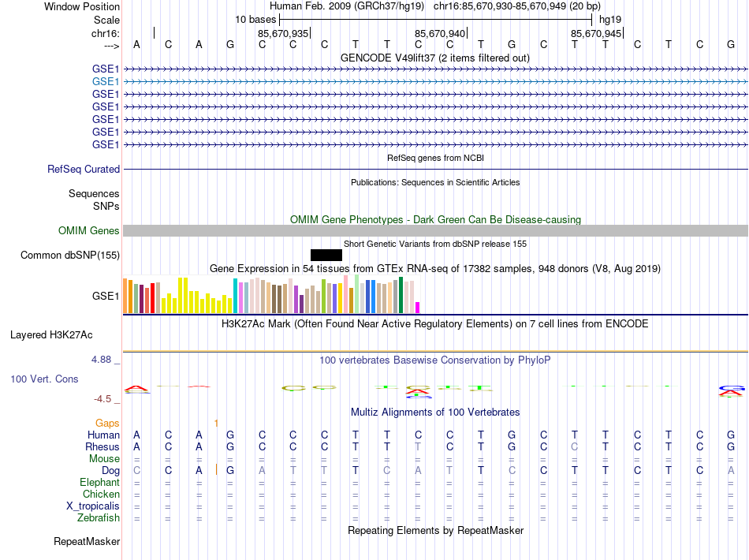Viewport: 749px width, 560px height.
Task: Click the 10 bases scale label
Action: point(255,20)
